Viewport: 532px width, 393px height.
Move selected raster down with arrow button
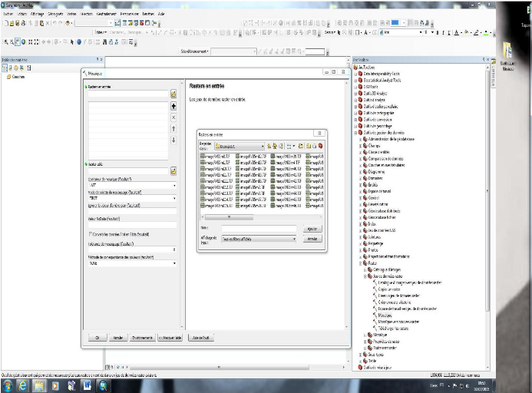point(173,139)
